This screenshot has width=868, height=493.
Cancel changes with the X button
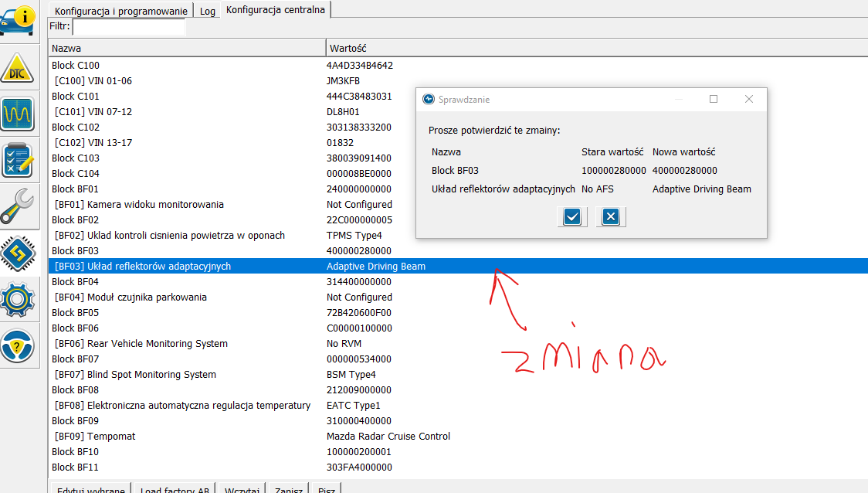point(610,217)
